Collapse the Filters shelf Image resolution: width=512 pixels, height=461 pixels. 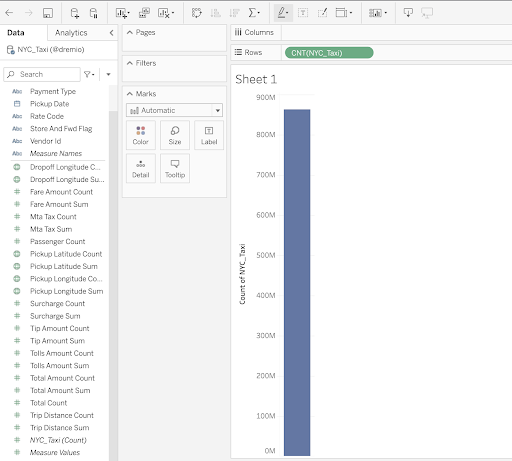[x=130, y=63]
